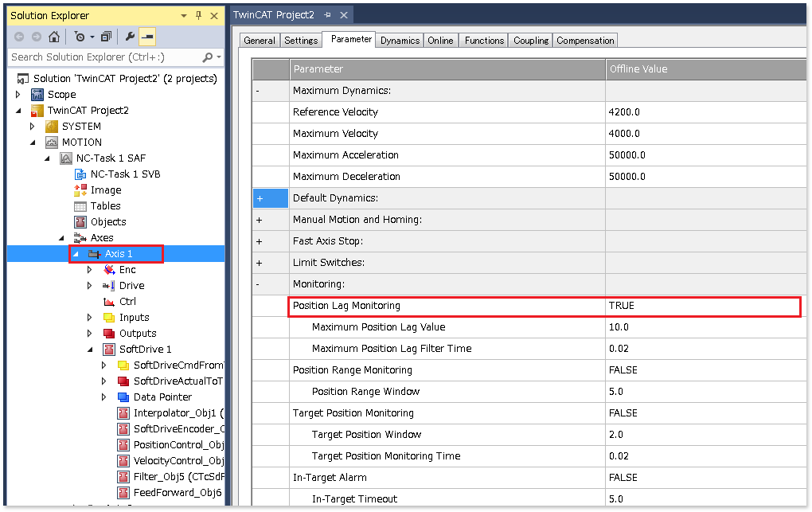Open the Coupling tab
Viewport: 812px width, 512px height.
(531, 41)
